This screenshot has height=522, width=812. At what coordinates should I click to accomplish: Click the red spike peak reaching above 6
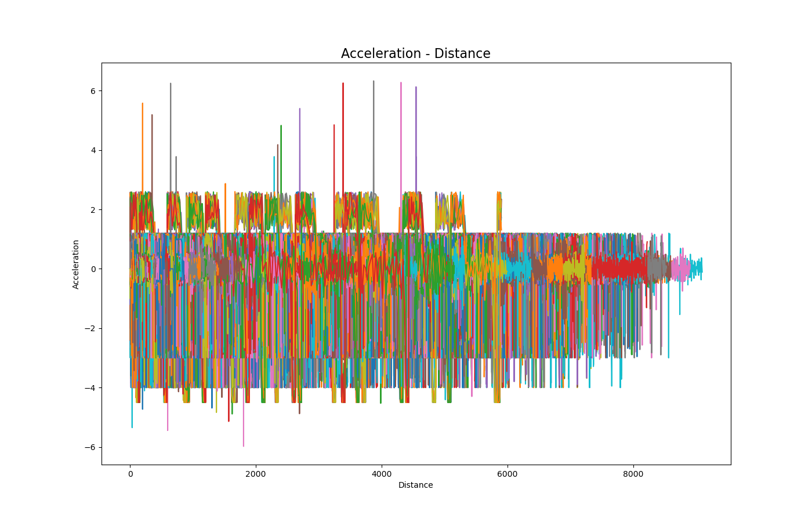[343, 84]
